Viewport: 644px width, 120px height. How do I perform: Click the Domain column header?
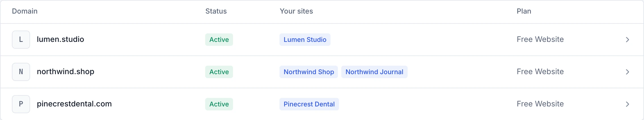tap(25, 11)
